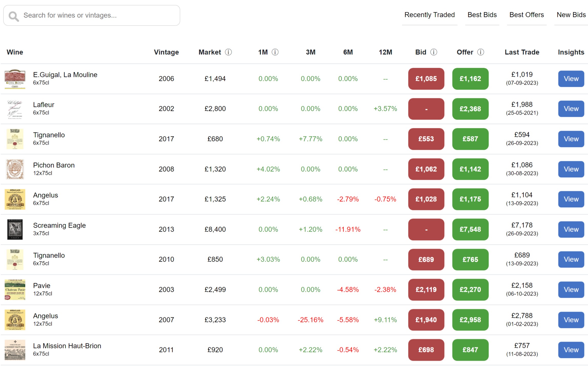Click the £1,175 offer for Angelus 2017

point(470,199)
